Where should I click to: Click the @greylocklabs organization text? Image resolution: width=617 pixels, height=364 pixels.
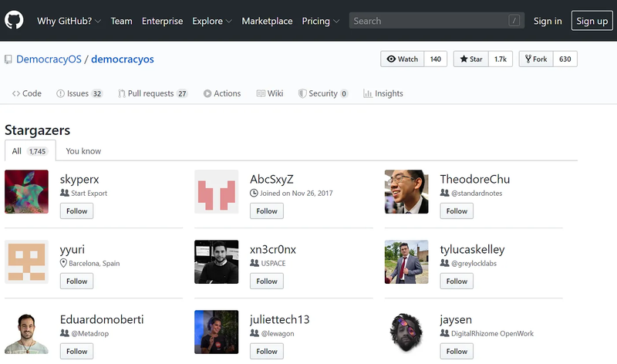coord(474,263)
